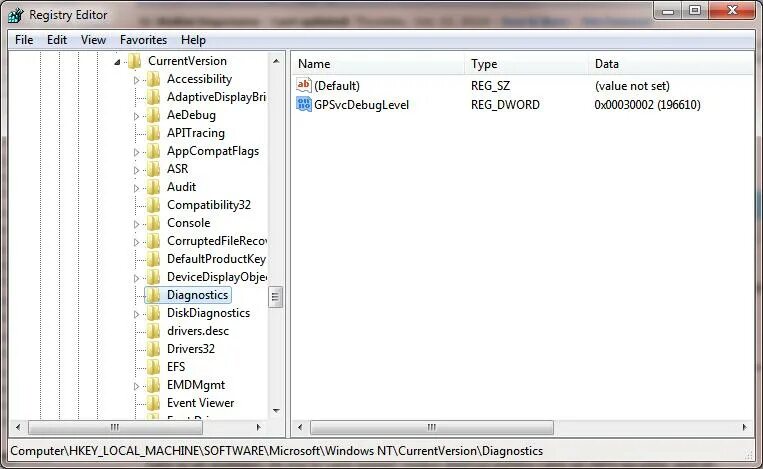Expand the EMDMgmt key
Screen dimensions: 763x469
click(x=136, y=386)
